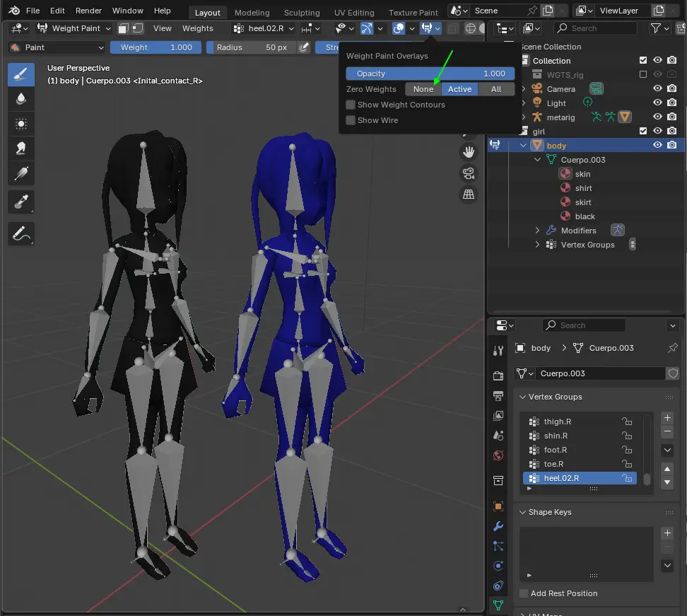Screen dimensions: 687x616
Task: Open the Modifiers wrench properties tab
Action: [498, 526]
